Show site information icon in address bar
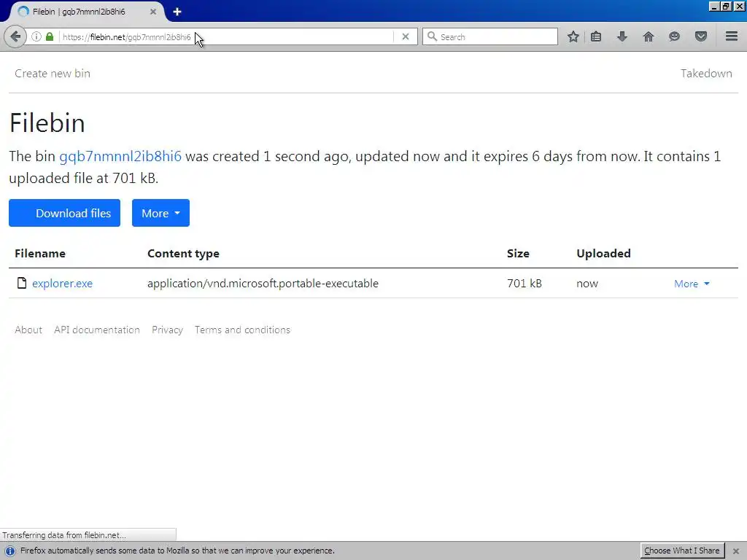Viewport: 747px width, 560px height. click(36, 36)
